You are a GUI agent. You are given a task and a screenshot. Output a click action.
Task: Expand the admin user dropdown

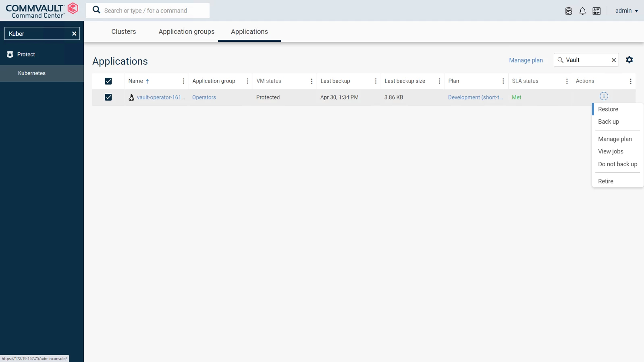626,11
